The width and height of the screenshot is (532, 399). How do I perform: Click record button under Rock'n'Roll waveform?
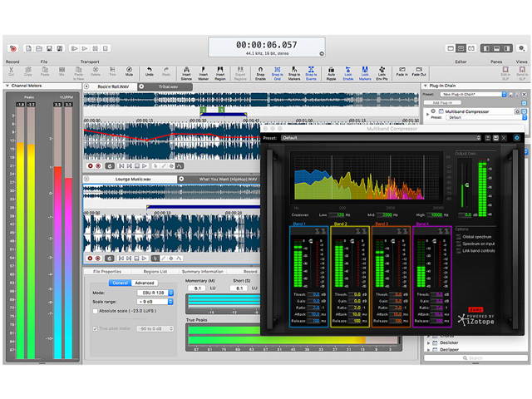(x=91, y=166)
